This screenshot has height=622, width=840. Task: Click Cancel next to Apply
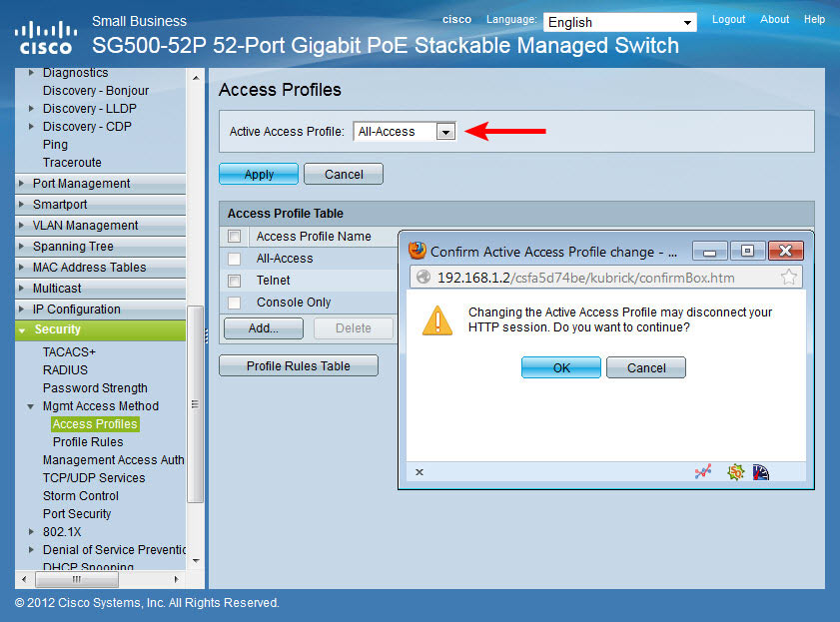point(344,174)
